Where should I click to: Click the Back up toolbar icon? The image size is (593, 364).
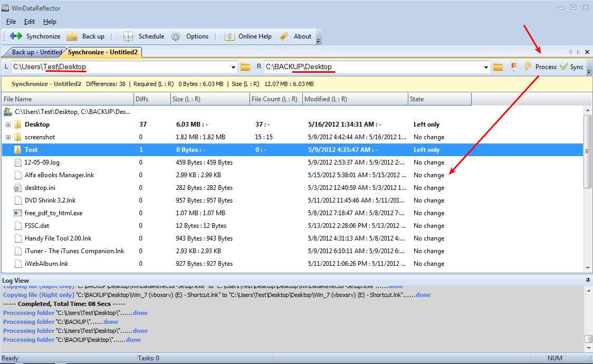[x=72, y=36]
